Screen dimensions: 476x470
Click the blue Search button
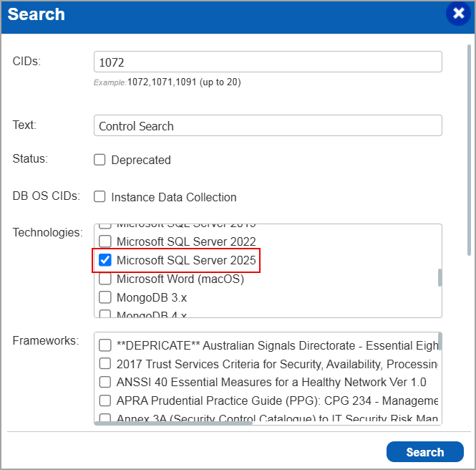[x=424, y=452]
